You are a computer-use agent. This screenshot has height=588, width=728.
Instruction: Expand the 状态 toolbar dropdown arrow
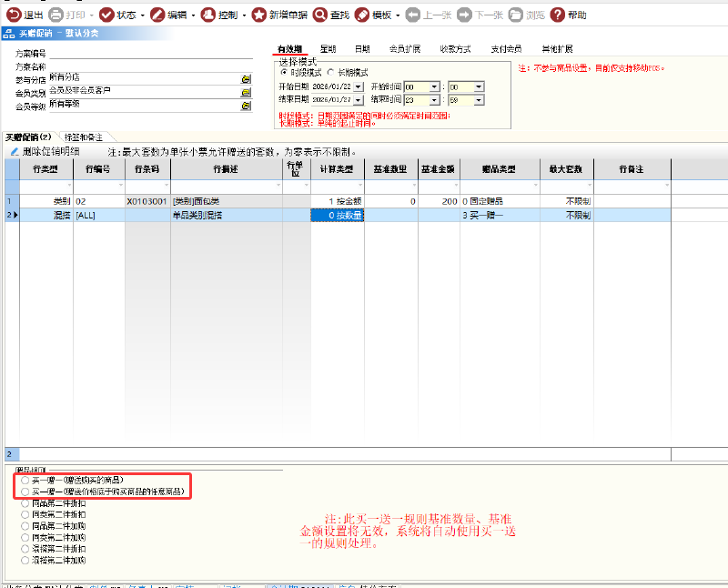(143, 15)
